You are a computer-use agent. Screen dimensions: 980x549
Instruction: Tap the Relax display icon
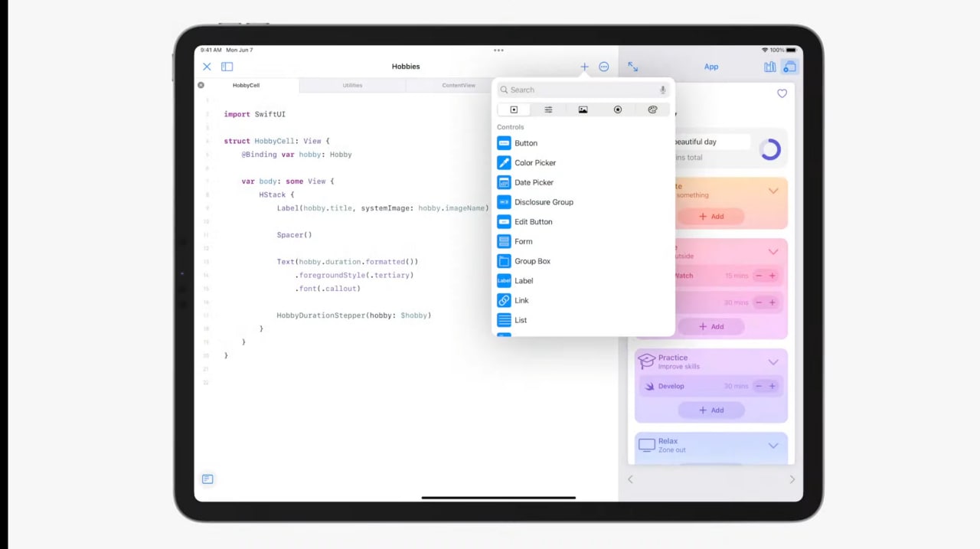tap(647, 445)
